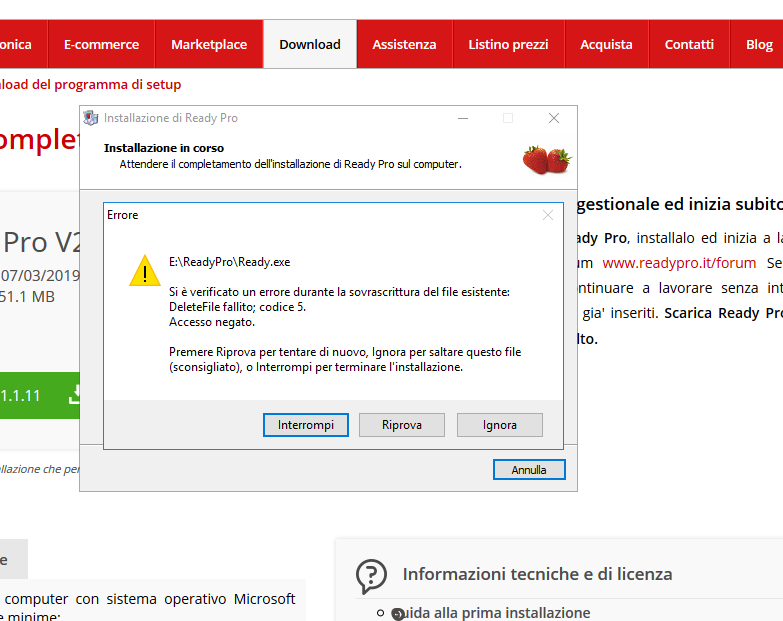Screen dimensions: 783x621
Task: Click the Interrompi button in error dialog
Action: coord(306,425)
